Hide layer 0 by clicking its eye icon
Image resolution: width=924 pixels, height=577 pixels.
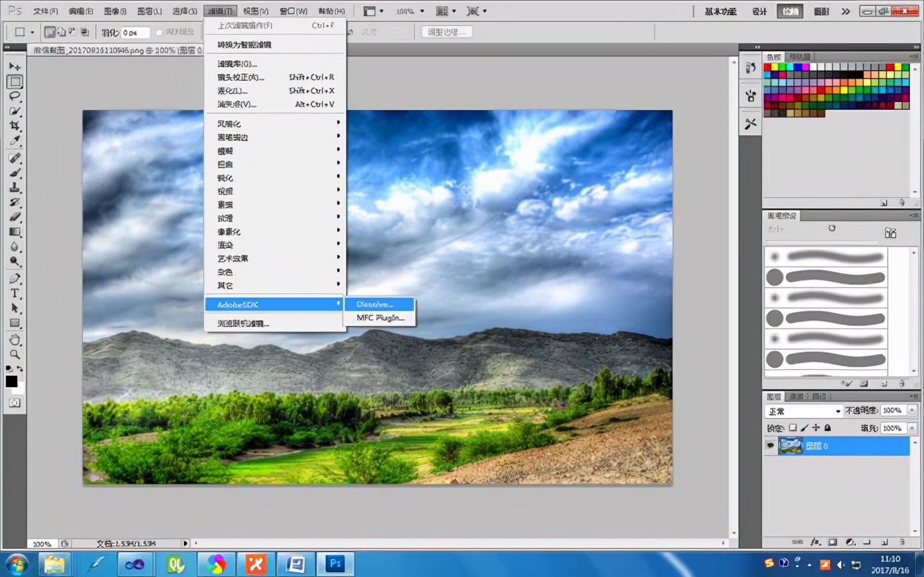point(770,445)
